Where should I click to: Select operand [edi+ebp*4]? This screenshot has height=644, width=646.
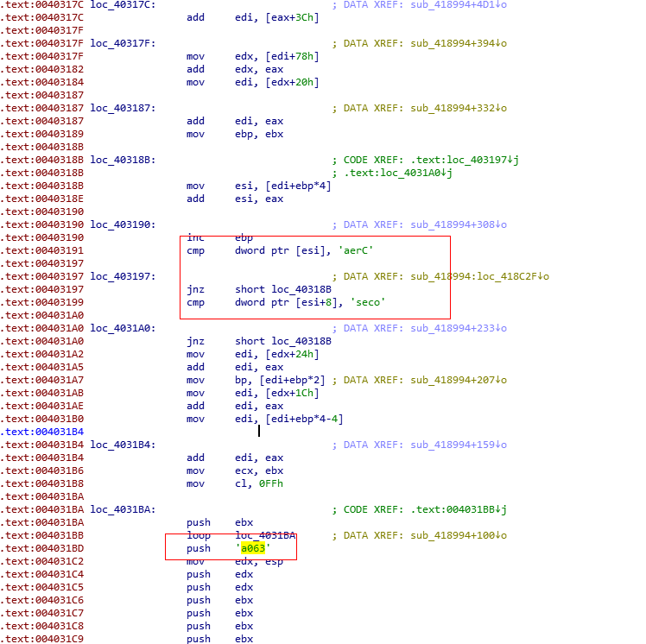298,186
